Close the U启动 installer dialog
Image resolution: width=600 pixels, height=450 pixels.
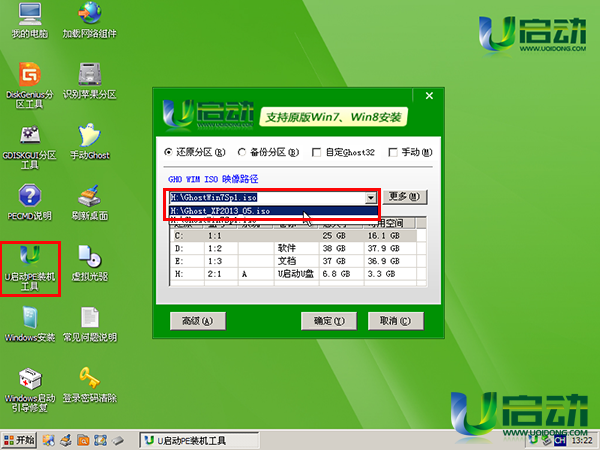tap(429, 96)
